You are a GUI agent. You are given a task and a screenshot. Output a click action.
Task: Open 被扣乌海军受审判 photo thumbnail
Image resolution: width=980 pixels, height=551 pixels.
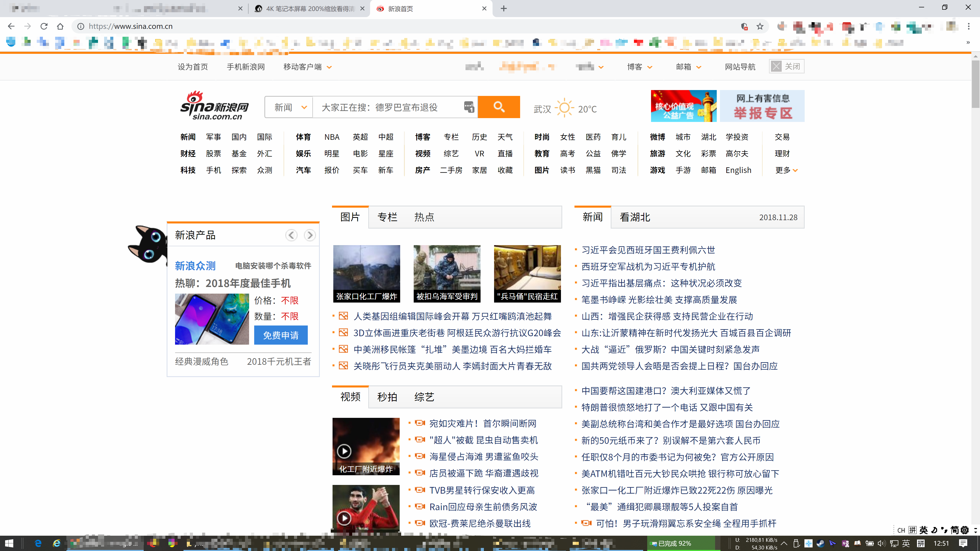click(x=447, y=274)
